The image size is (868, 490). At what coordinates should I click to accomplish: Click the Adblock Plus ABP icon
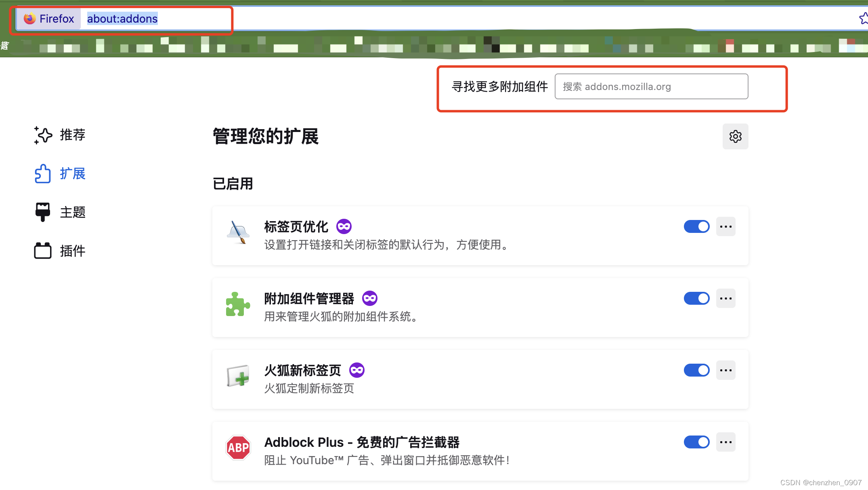point(238,447)
